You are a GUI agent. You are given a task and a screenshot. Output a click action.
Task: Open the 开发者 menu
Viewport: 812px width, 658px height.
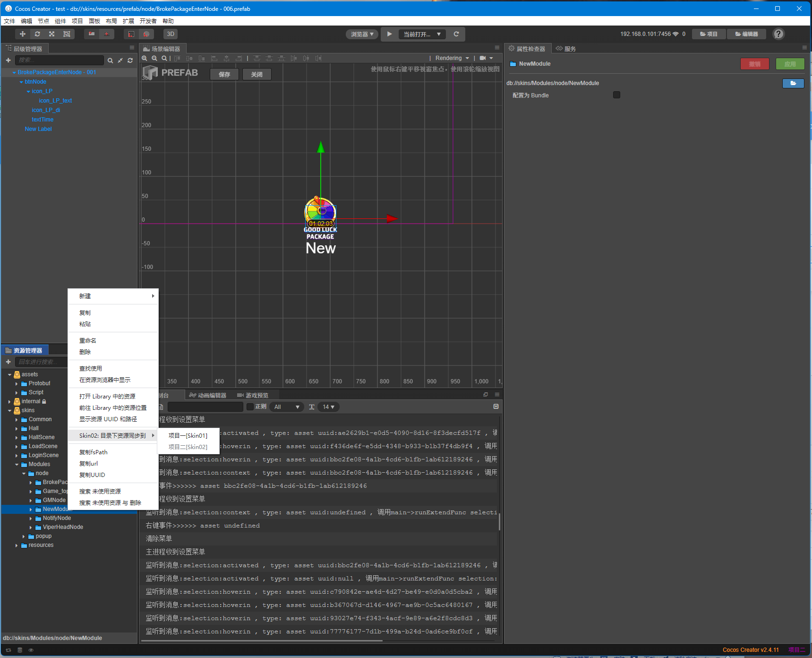[148, 21]
